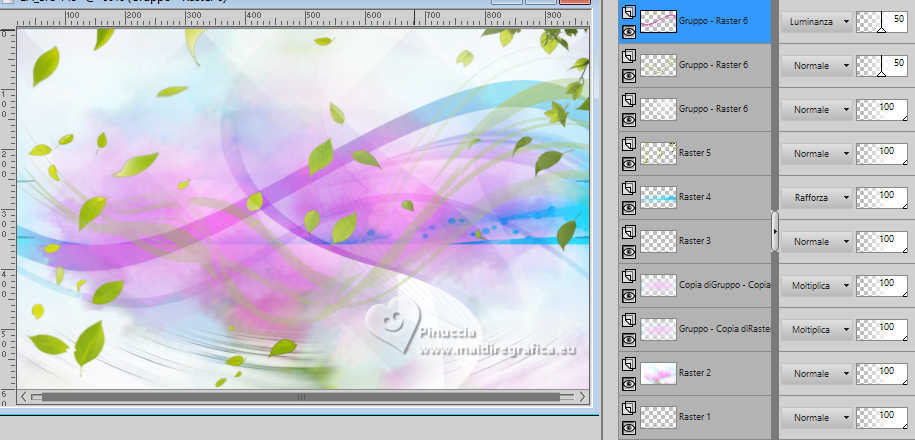Click scroll-right arrow of image window scrollbar
Viewport: 915px width, 440px height.
tap(582, 397)
